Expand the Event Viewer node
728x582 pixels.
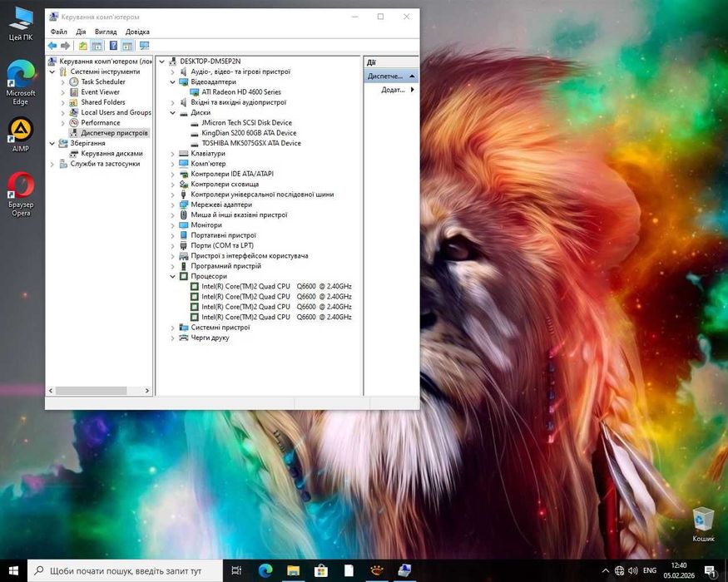pyautogui.click(x=62, y=92)
